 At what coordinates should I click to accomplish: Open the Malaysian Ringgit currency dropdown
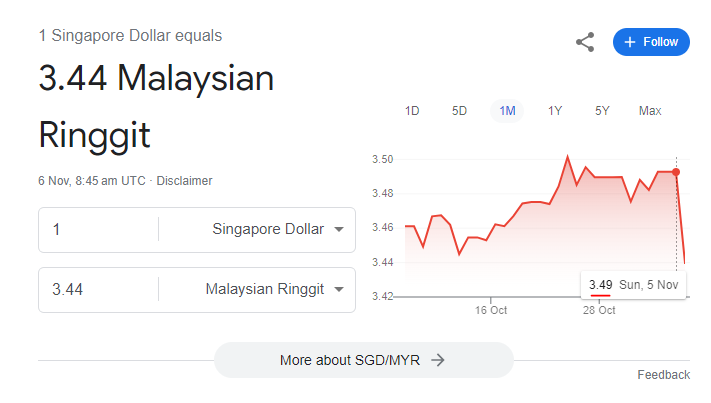338,289
